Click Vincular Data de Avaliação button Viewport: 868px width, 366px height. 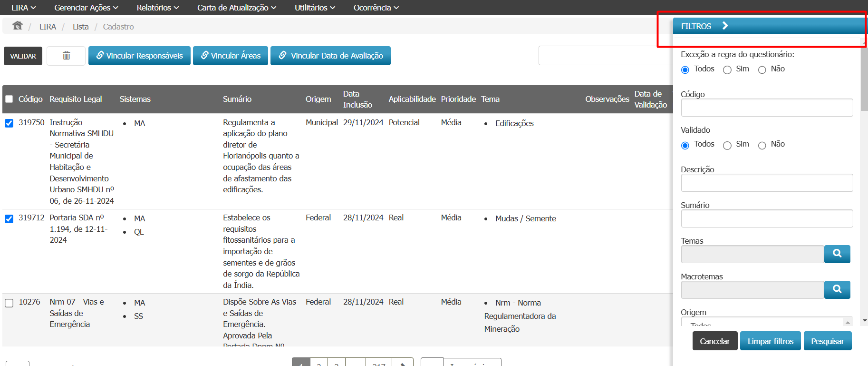pyautogui.click(x=330, y=56)
